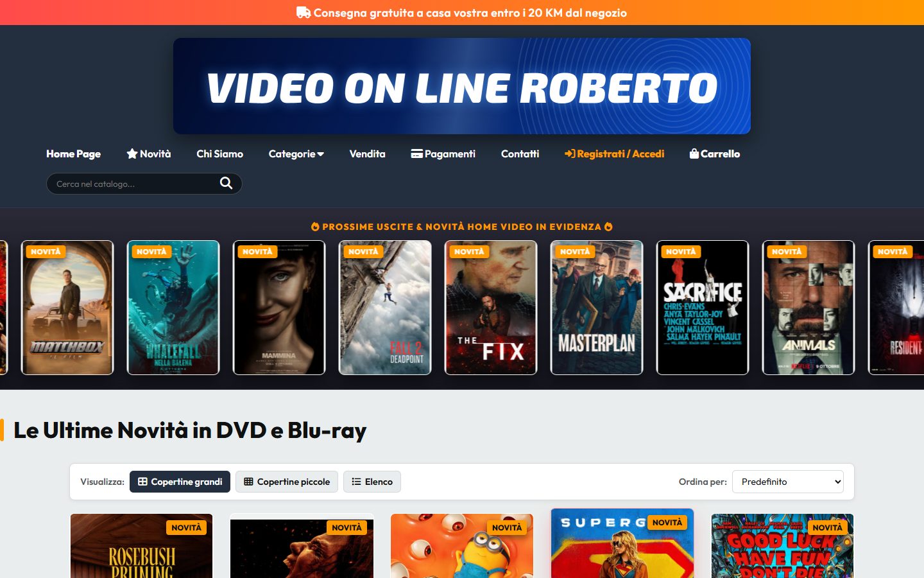The width and height of the screenshot is (924, 578).
Task: Click the small grid icon in Copertine piccole
Action: click(249, 482)
